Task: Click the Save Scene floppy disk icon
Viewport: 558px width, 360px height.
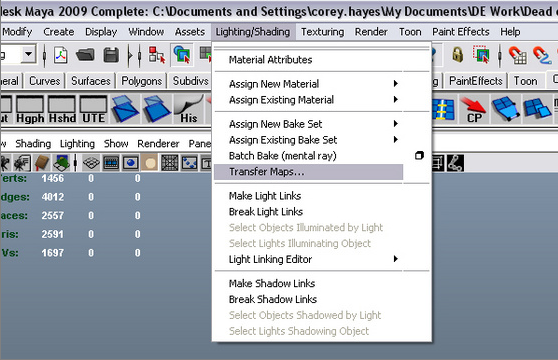Action: coord(111,55)
